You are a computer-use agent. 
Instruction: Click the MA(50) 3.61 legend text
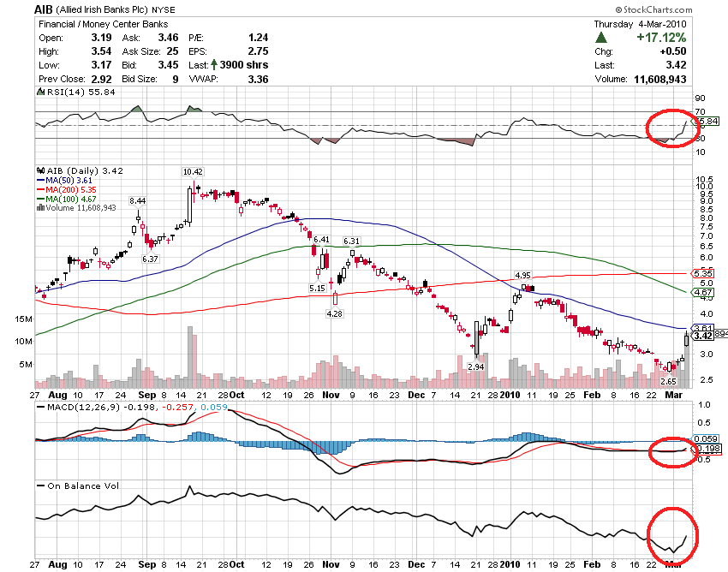(x=69, y=181)
